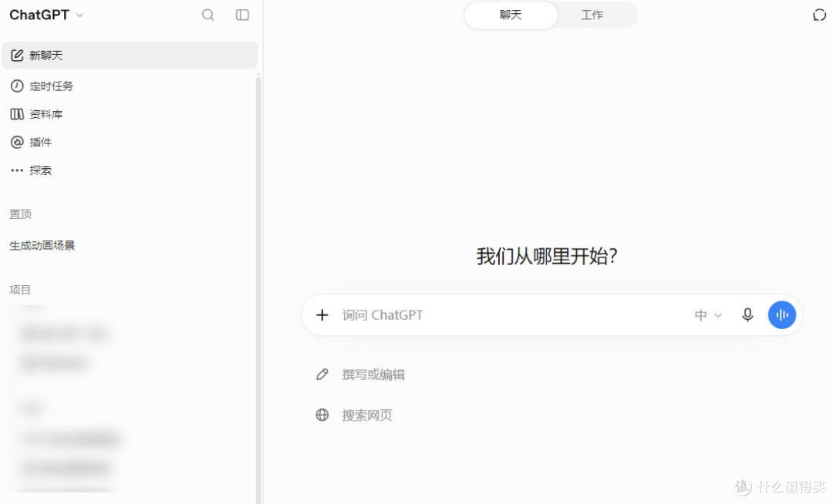Click the plugins @ icon

17,142
